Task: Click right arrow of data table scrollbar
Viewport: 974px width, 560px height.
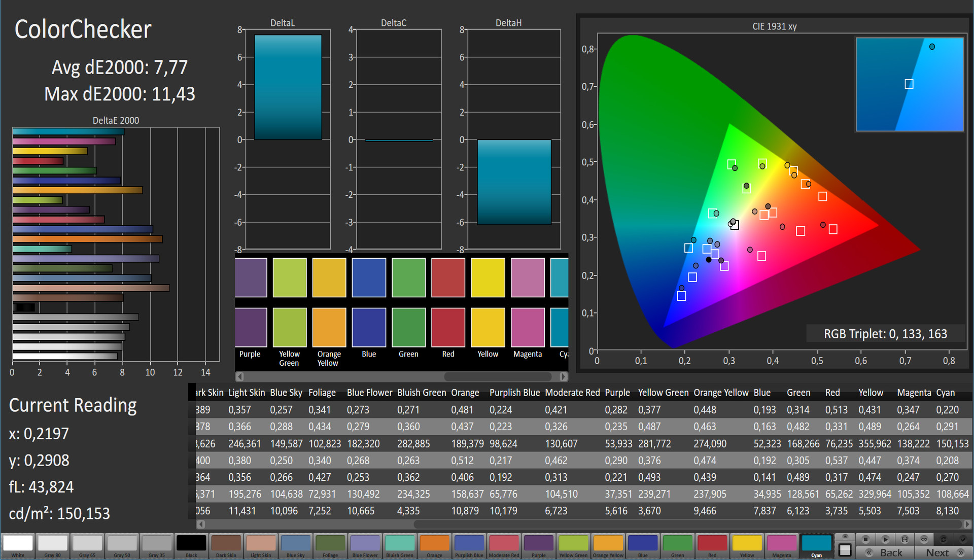Action: (967, 524)
